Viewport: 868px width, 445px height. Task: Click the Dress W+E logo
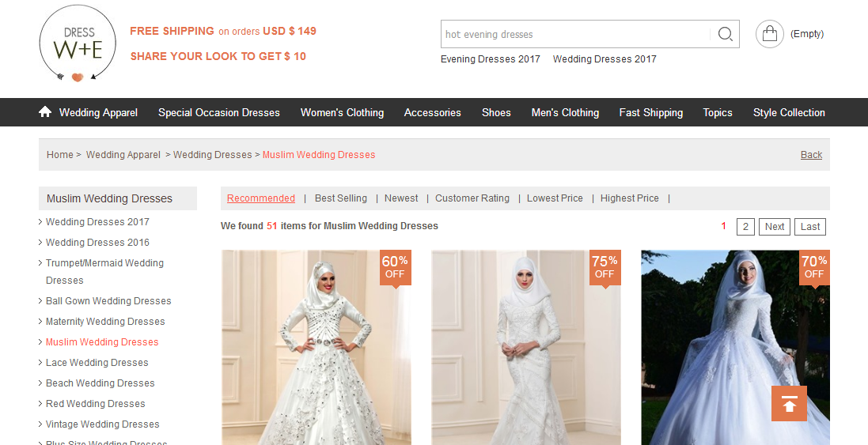tap(78, 43)
